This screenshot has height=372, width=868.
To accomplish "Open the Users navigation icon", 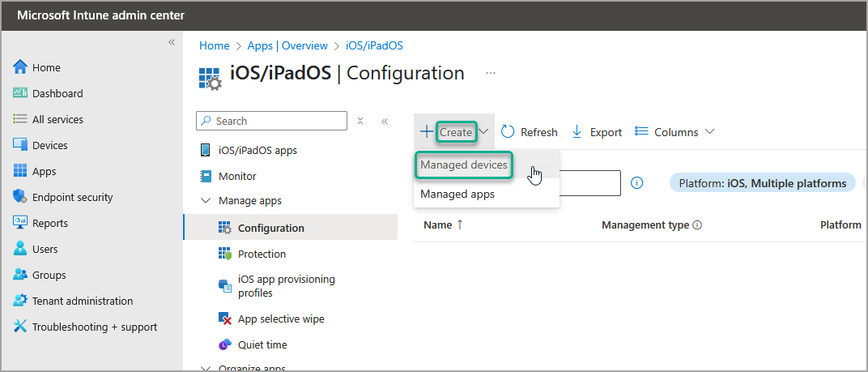I will click(x=20, y=249).
